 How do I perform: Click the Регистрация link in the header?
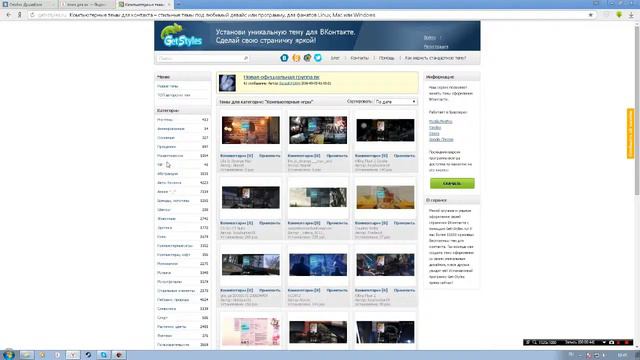click(436, 47)
